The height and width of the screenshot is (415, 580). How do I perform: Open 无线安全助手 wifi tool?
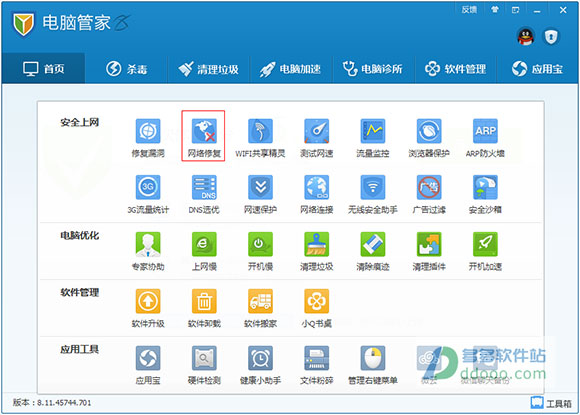373,187
